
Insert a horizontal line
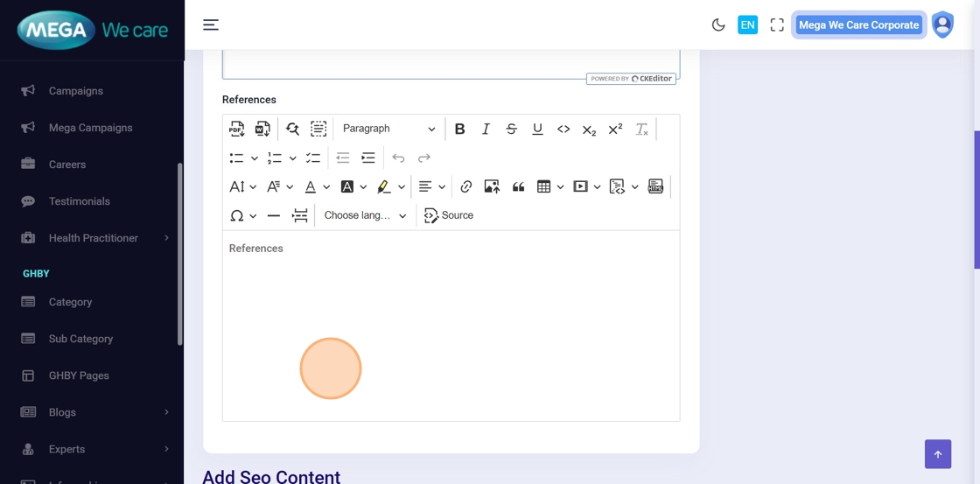(x=274, y=215)
